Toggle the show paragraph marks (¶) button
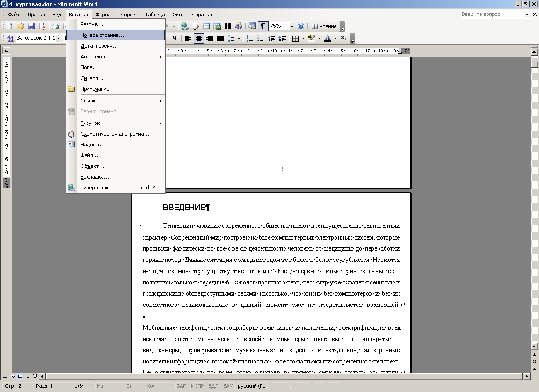This screenshot has width=539, height=392. point(263,26)
